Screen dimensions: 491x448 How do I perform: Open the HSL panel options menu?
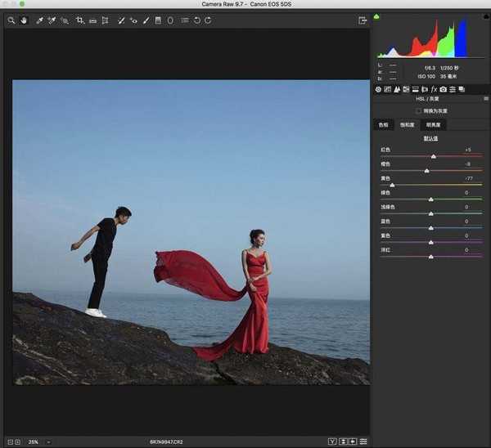pyautogui.click(x=486, y=98)
